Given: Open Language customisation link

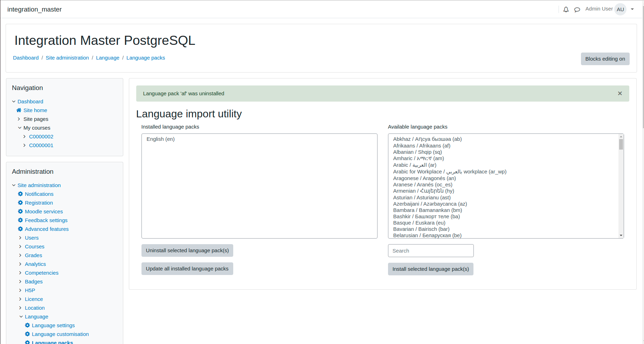Looking at the screenshot, I should coord(60,334).
